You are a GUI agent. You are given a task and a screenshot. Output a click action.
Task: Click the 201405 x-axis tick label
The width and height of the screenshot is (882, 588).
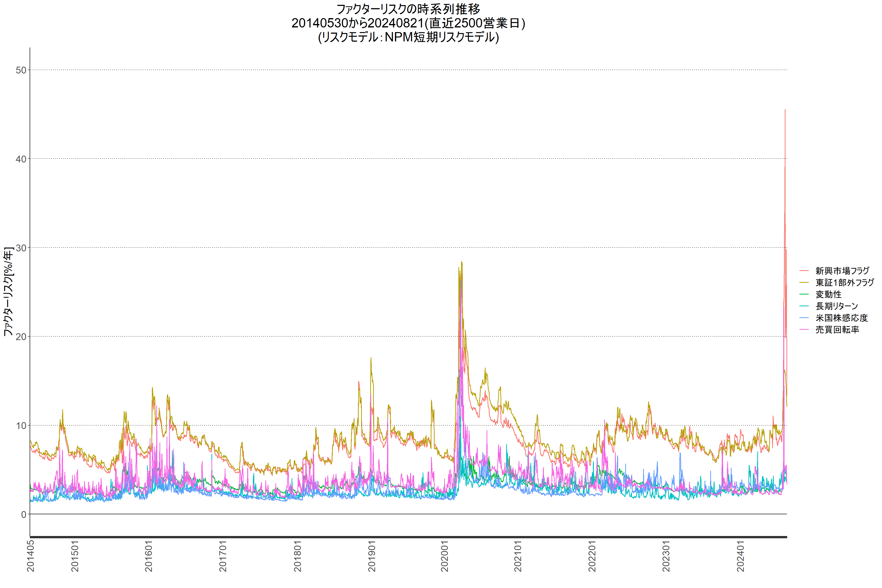pyautogui.click(x=31, y=556)
